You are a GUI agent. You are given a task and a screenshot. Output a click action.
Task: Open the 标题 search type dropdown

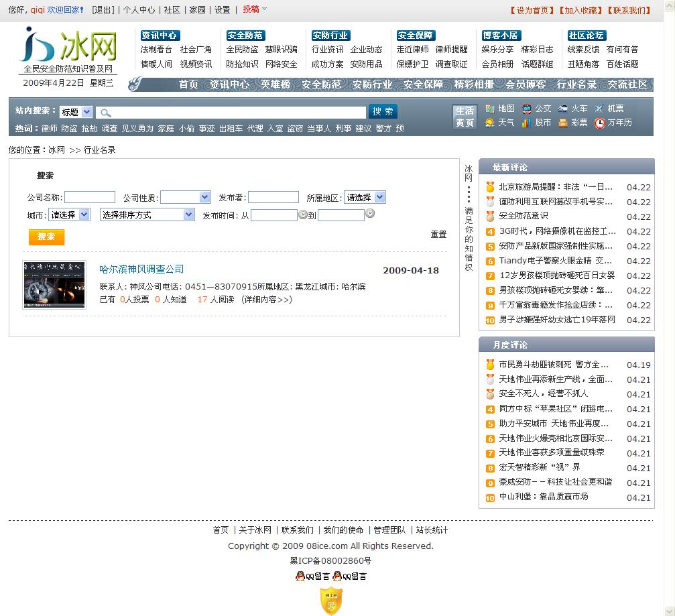pos(76,112)
